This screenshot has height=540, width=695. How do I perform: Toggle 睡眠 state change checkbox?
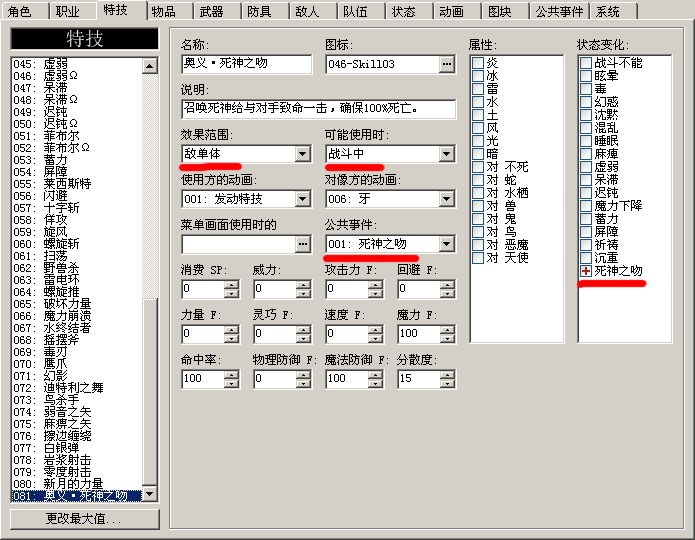(586, 141)
